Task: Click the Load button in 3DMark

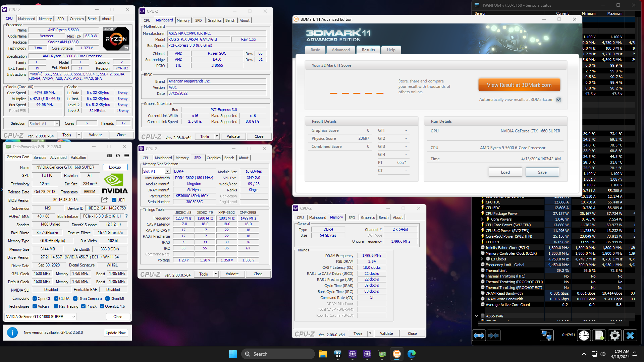Action: [505, 172]
